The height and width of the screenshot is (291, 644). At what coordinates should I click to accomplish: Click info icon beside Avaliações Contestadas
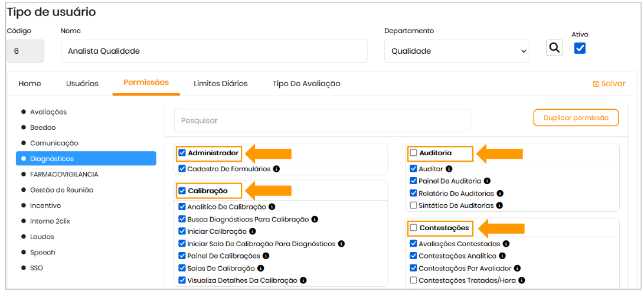(506, 244)
